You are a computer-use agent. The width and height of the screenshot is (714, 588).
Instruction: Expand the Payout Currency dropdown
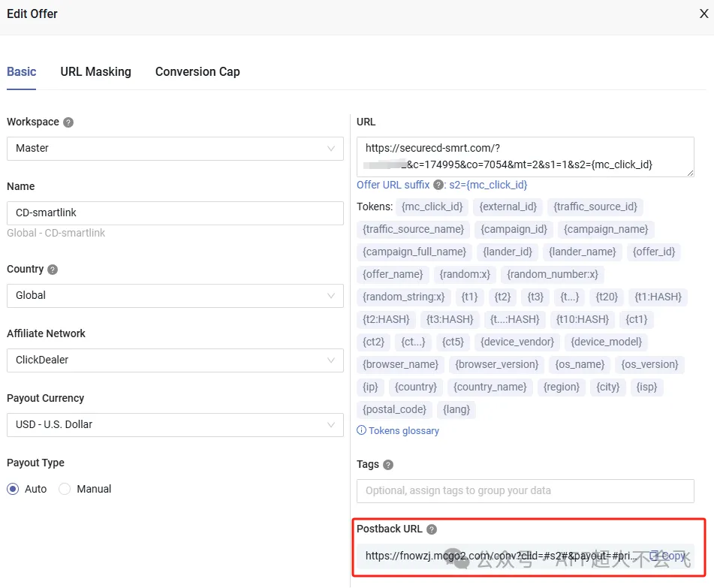coord(174,425)
